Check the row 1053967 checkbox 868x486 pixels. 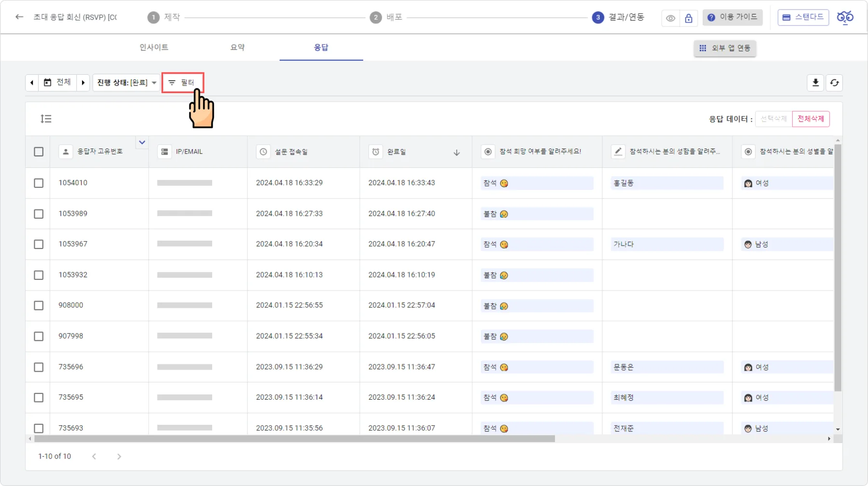[39, 244]
